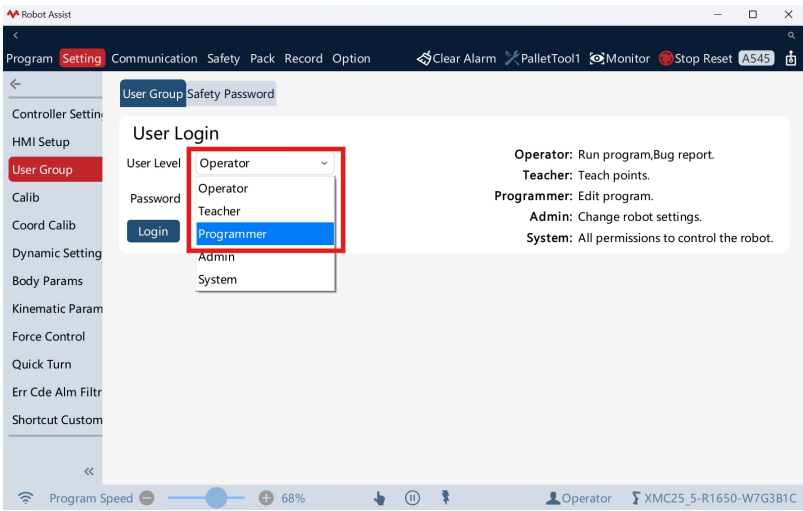Open the Monitor eye tool

[x=619, y=58]
